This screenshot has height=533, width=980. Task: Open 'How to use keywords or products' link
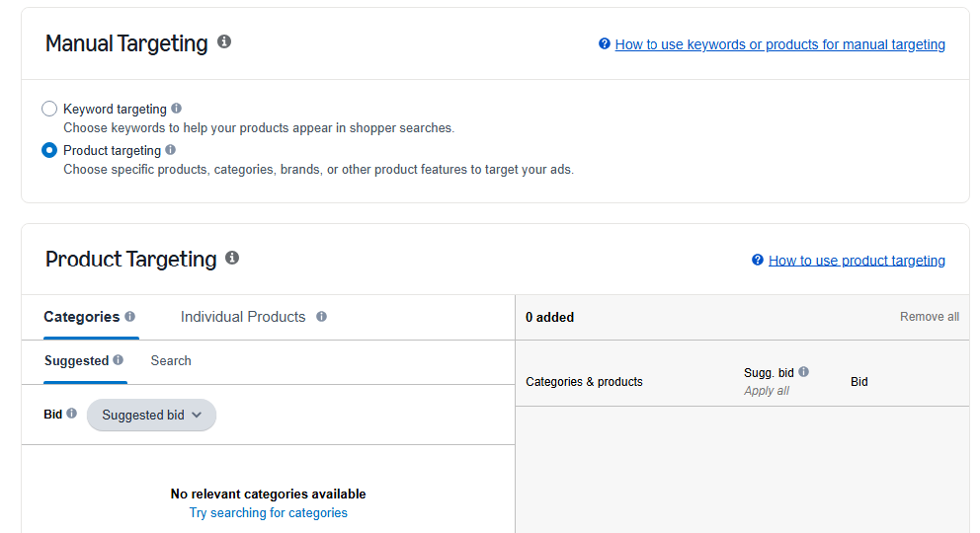(780, 44)
